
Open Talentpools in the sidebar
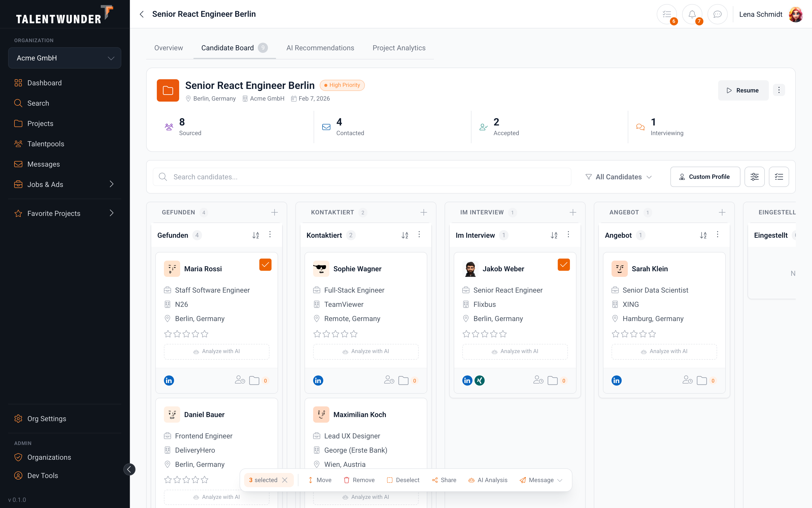tap(64, 144)
